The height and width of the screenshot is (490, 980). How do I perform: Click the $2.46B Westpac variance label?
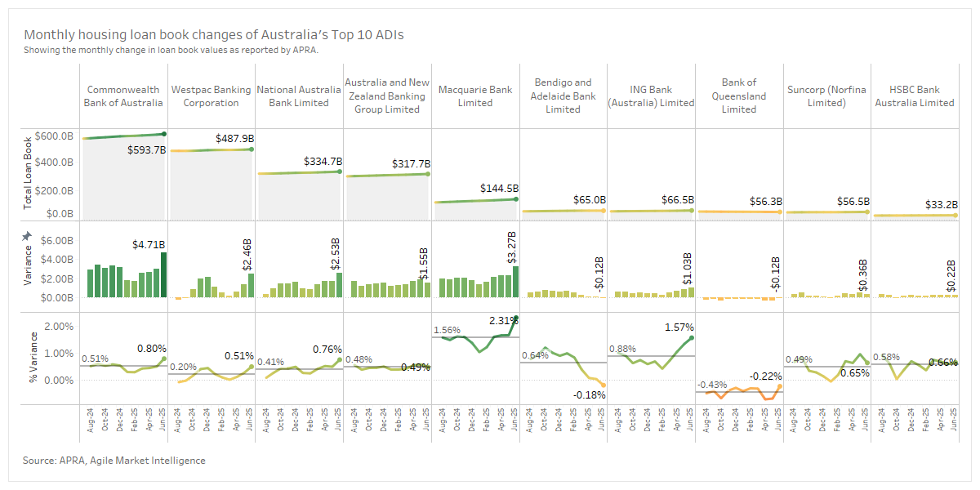click(248, 254)
